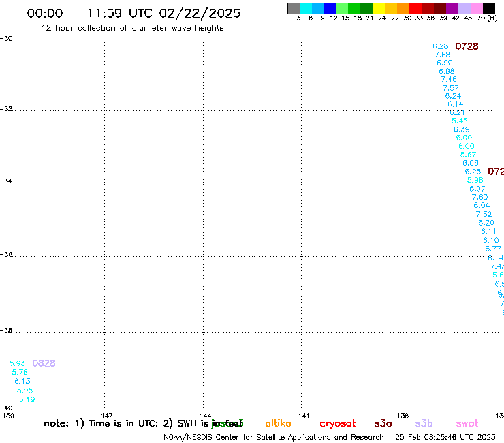Image resolution: width=504 pixels, height=443 pixels.
Task: Click the 12 hour collection subtitle
Action: pyautogui.click(x=132, y=28)
